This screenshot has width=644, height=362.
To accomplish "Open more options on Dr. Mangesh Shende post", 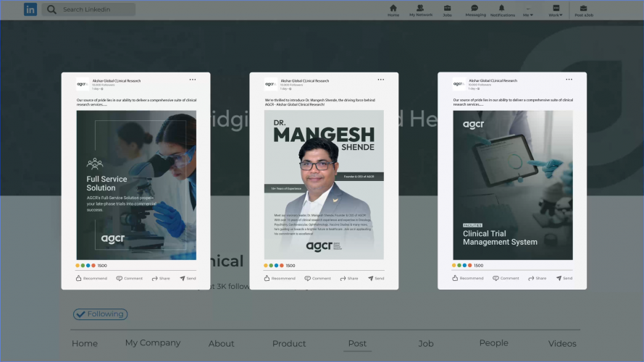I will coord(381,80).
